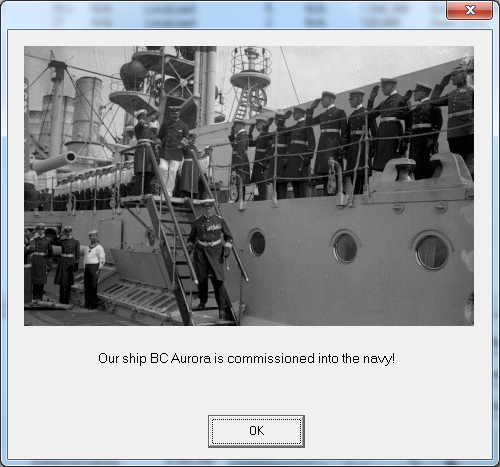500x467 pixels.
Task: Click the mooring bollard on the ship's deck
Action: pyautogui.click(x=405, y=169)
